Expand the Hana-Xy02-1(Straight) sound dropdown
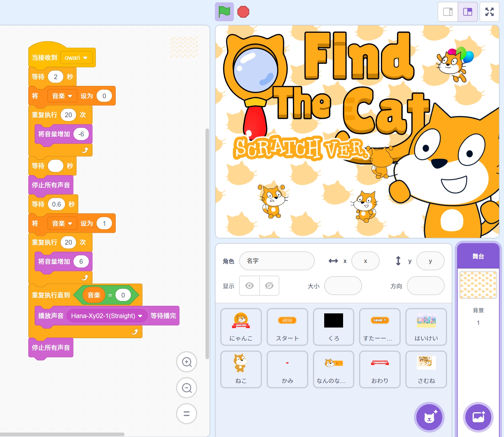 (x=140, y=316)
